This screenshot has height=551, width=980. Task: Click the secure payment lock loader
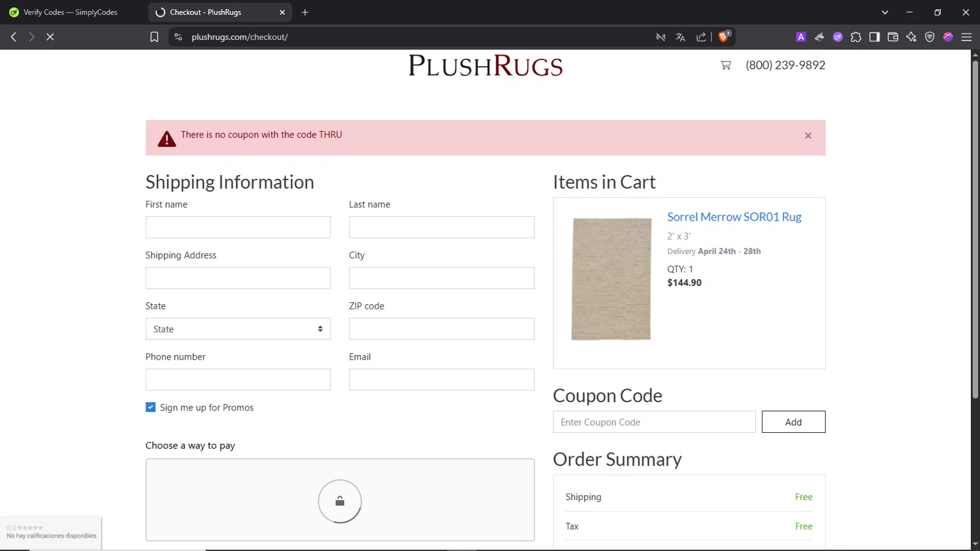point(340,501)
